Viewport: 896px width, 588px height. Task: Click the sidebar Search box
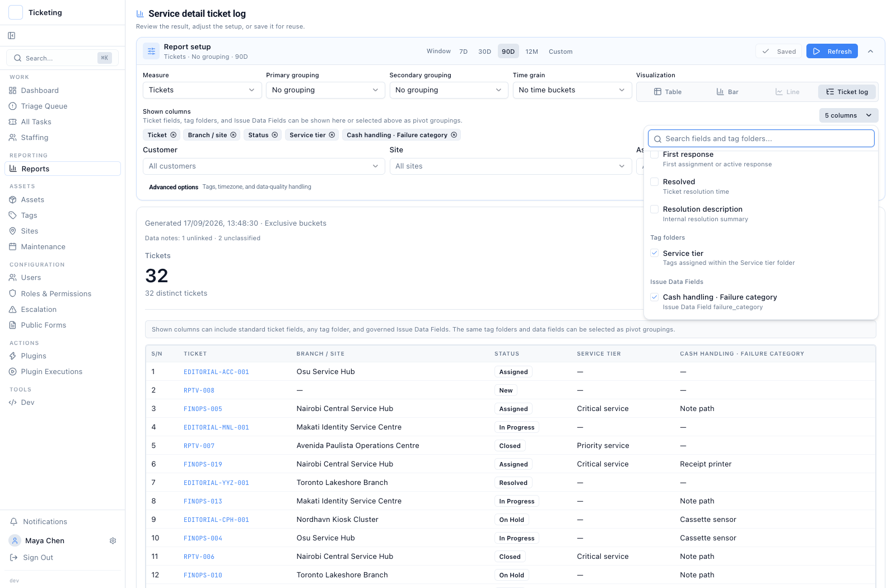(62, 58)
